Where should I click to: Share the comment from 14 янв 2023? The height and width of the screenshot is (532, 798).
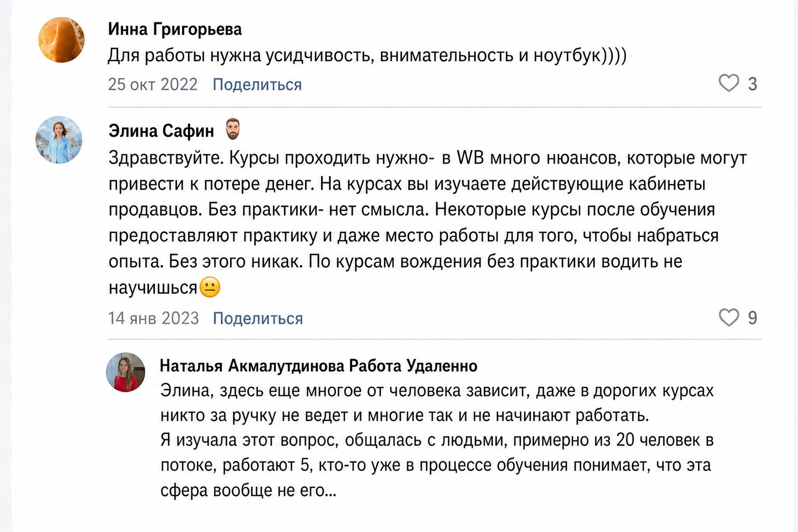(258, 318)
